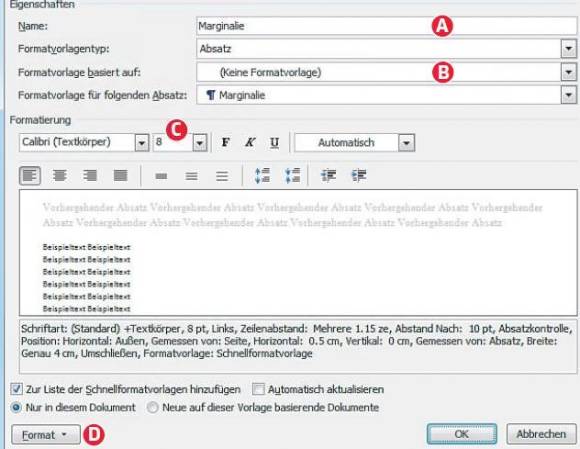Image resolution: width=580 pixels, height=449 pixels.
Task: Decrease paragraph indent icon
Action: (x=328, y=175)
